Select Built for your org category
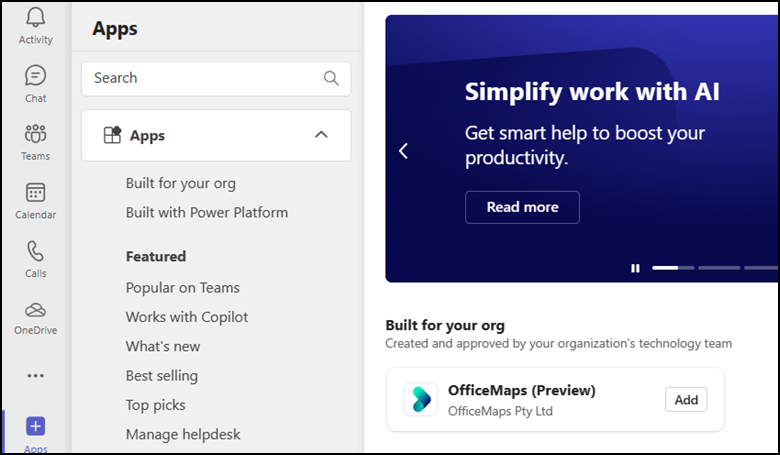The image size is (780, 455). pos(181,183)
